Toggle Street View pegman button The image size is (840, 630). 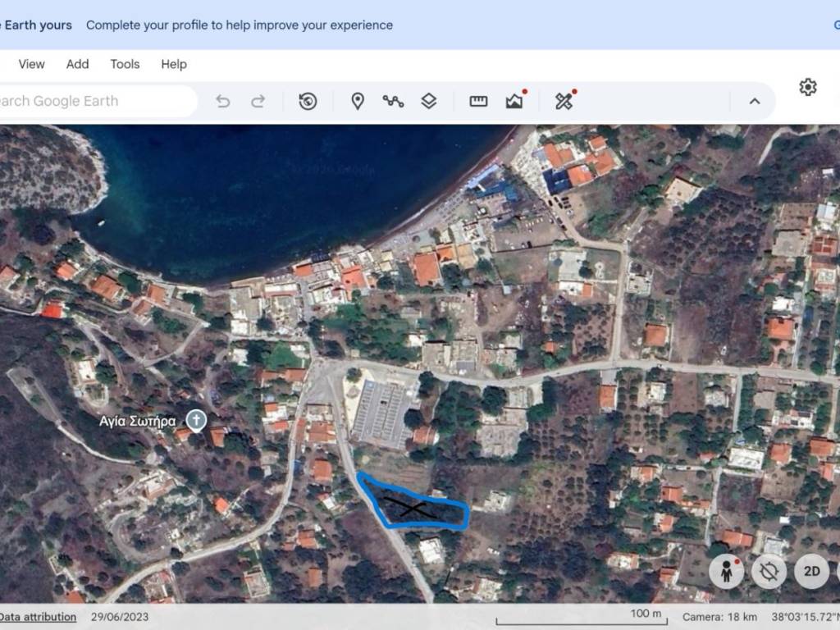pyautogui.click(x=726, y=572)
